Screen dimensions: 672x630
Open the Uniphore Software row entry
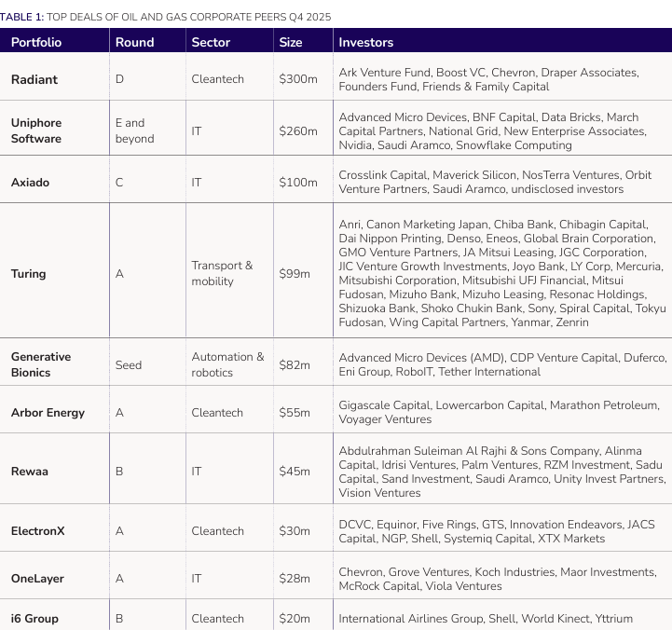36,130
